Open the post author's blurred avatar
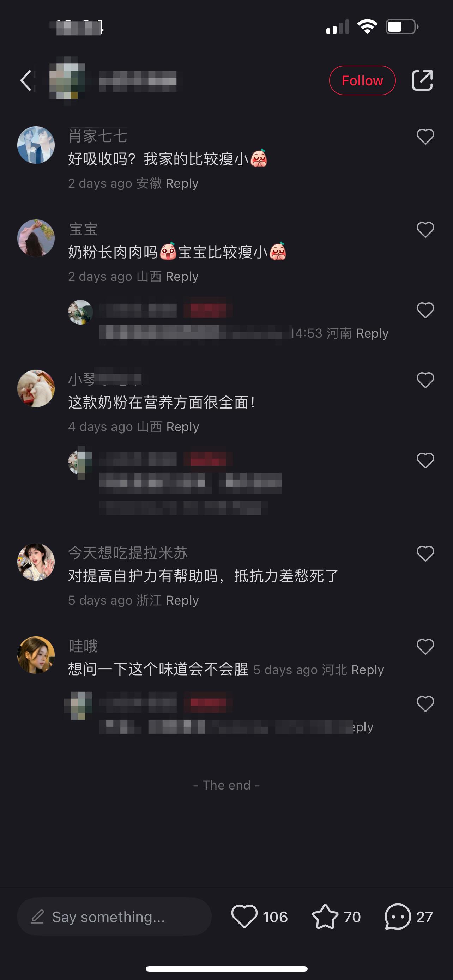 click(x=67, y=80)
